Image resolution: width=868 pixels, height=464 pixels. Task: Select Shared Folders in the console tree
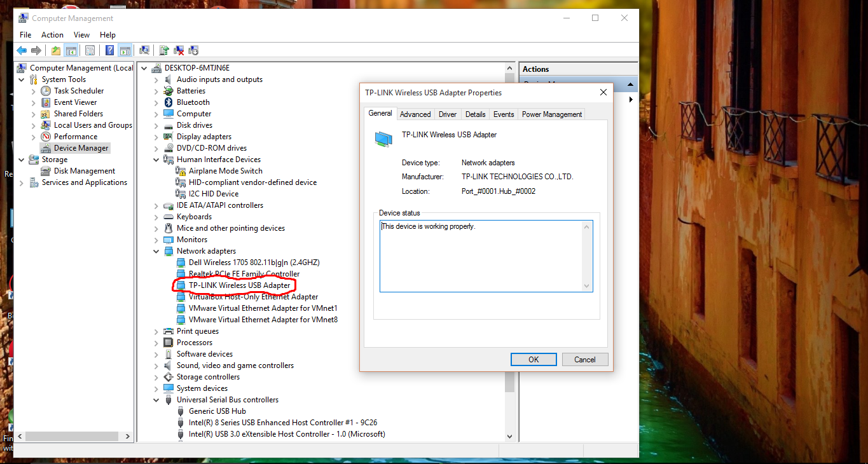78,114
